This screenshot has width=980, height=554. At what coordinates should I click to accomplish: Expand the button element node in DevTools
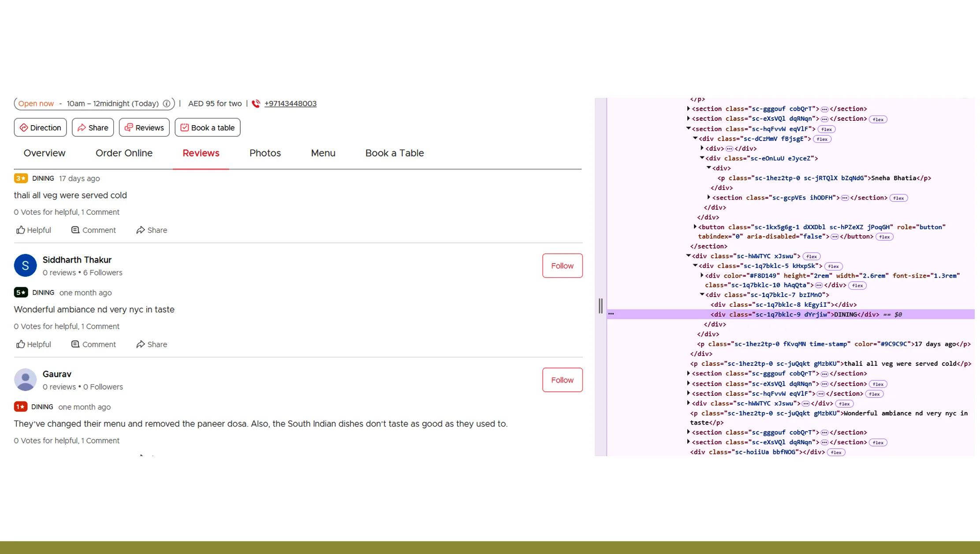point(695,227)
